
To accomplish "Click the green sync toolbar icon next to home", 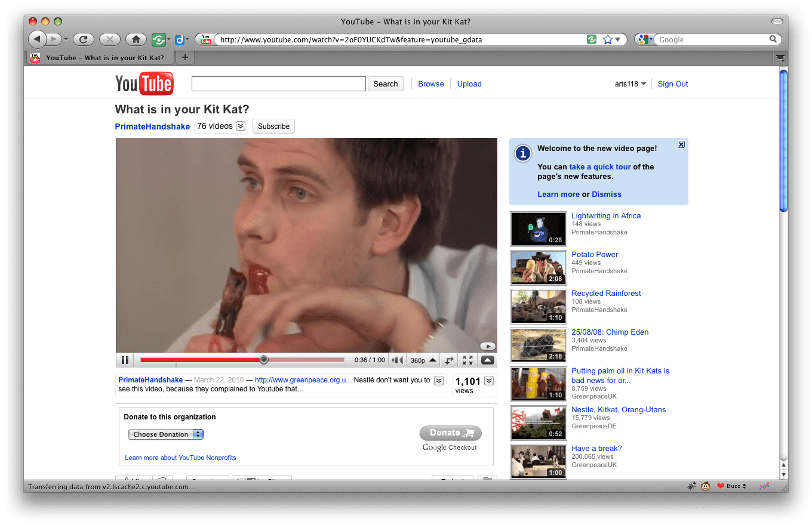I will [158, 40].
